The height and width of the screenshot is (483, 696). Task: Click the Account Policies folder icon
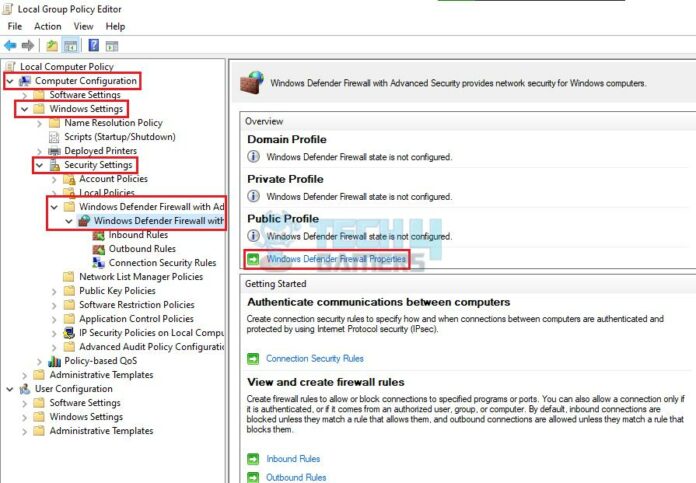pyautogui.click(x=69, y=179)
